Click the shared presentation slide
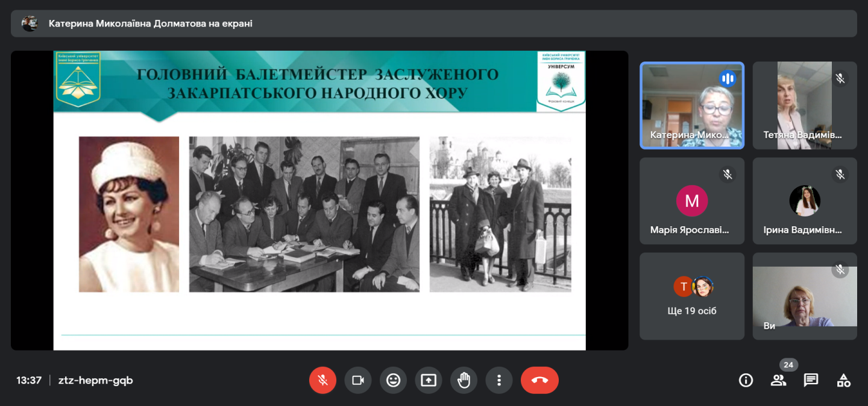Viewport: 868px width, 406px height. [319, 200]
